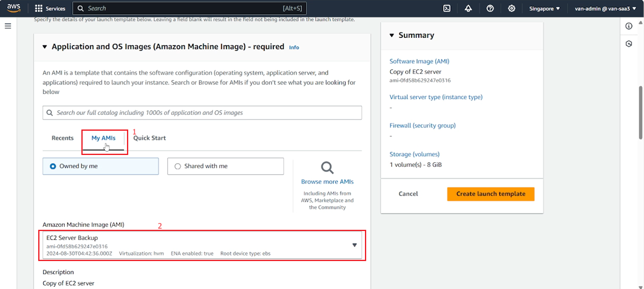Open Storage (volumes) summary link
The width and height of the screenshot is (644, 289).
pos(414,154)
